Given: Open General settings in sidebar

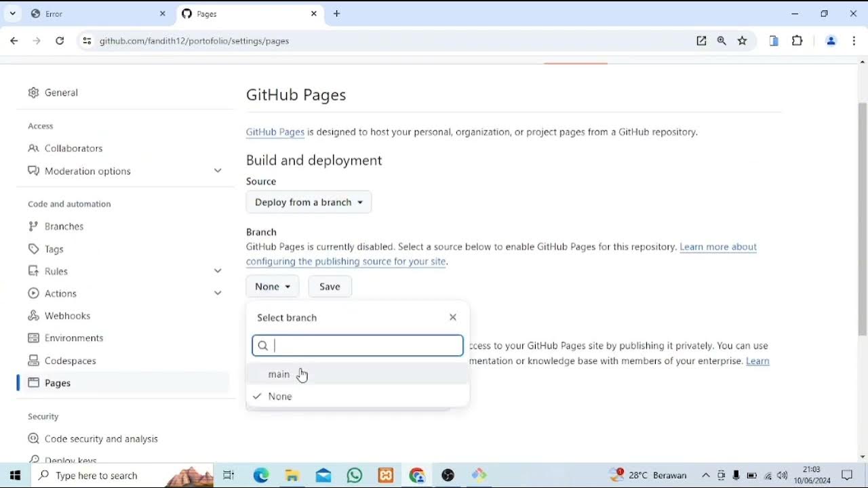Looking at the screenshot, I should [x=61, y=92].
